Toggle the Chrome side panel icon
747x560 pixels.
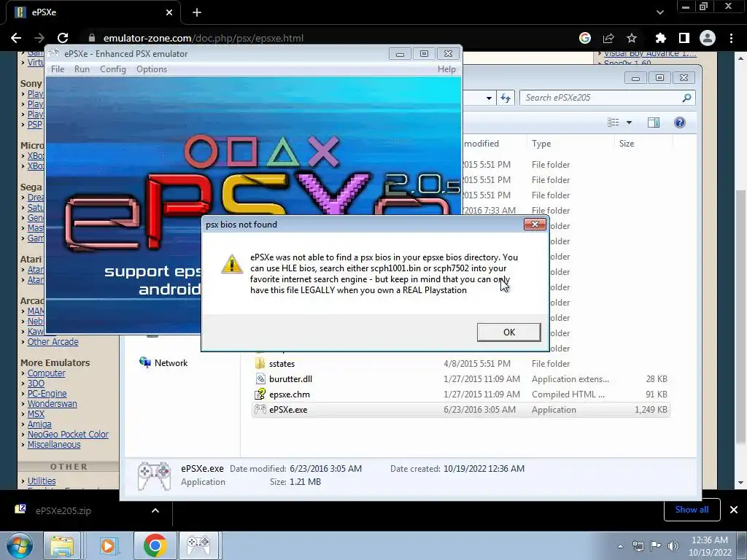pyautogui.click(x=684, y=38)
